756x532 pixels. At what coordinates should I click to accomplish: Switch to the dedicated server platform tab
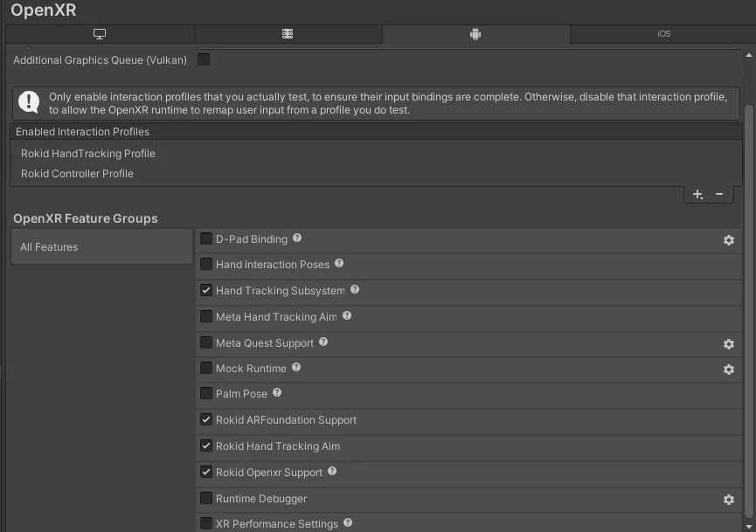point(288,34)
